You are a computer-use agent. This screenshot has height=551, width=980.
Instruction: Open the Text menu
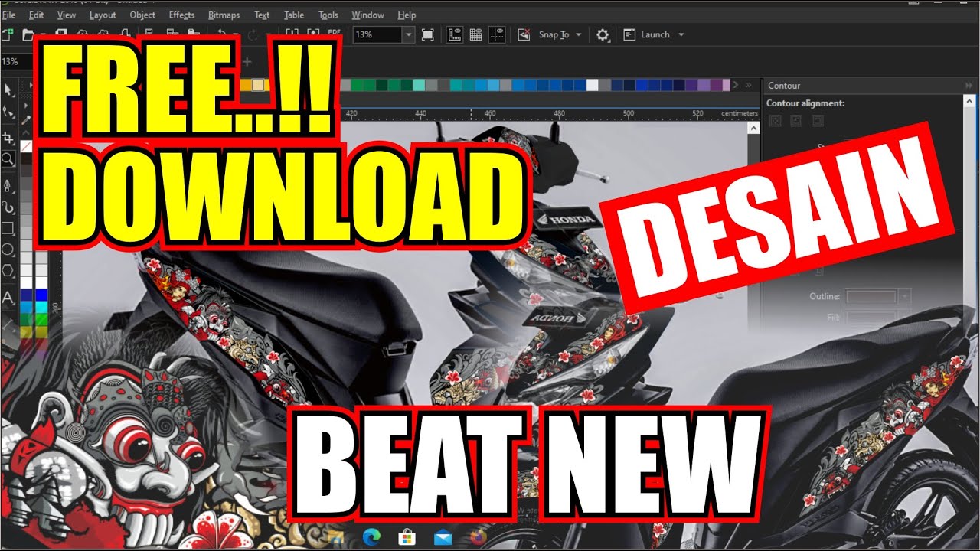pyautogui.click(x=262, y=15)
